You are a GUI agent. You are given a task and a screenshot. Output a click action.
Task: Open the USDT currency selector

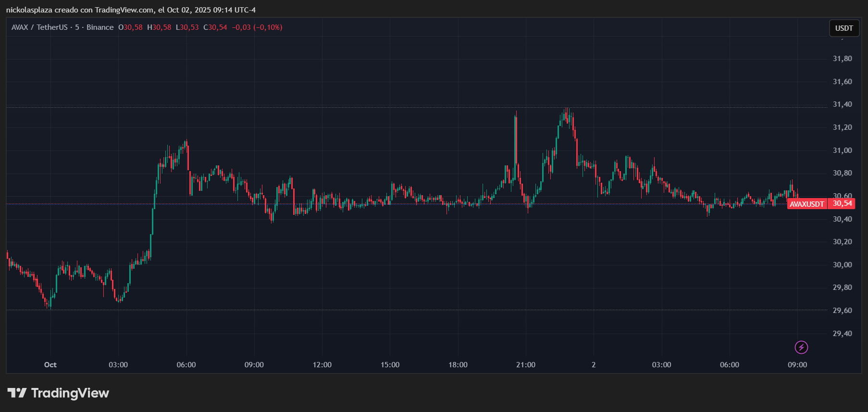(x=844, y=28)
